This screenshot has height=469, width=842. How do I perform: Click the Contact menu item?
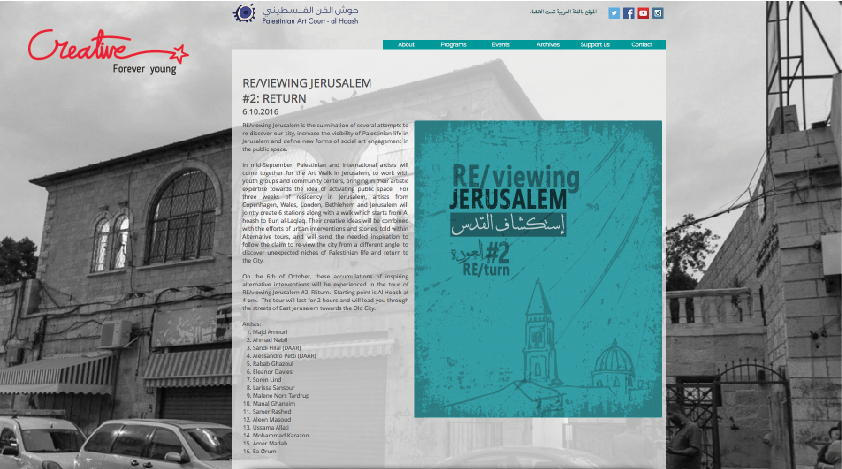coord(641,45)
